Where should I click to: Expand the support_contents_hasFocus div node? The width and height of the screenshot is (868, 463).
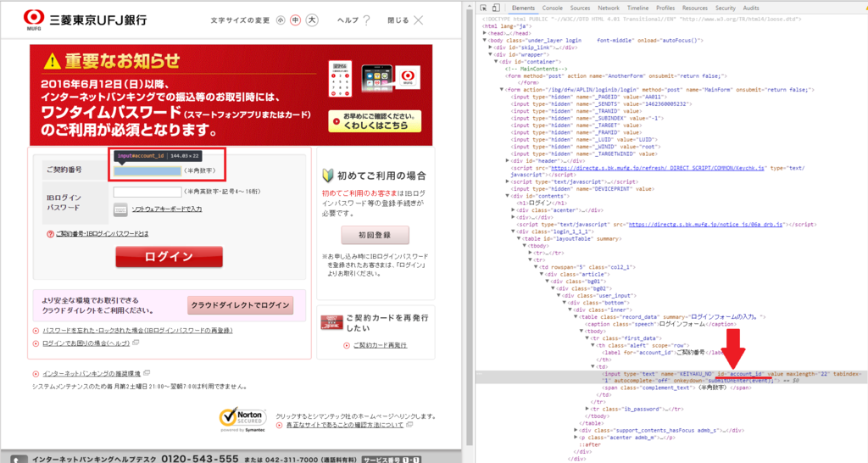tap(576, 430)
